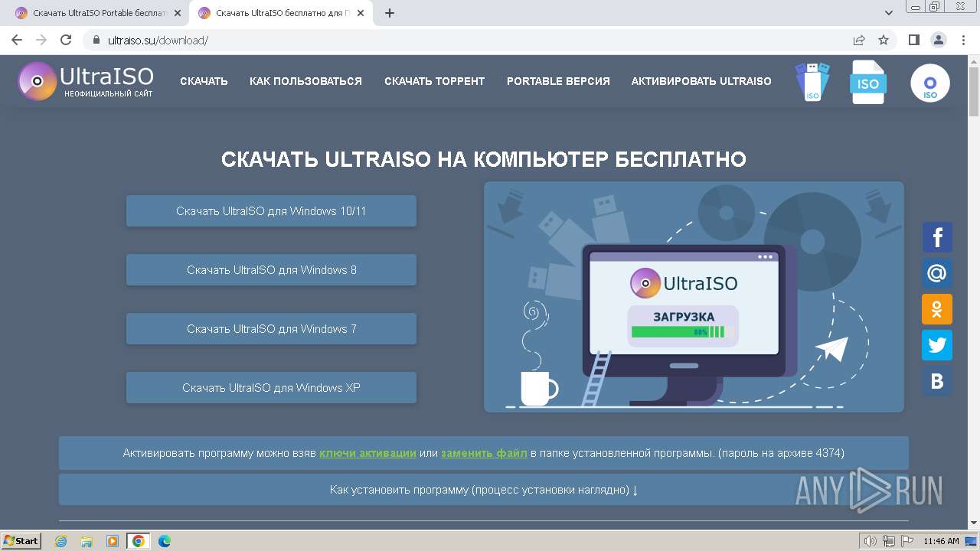This screenshot has height=551, width=980.
Task: Go back with browser back arrow
Action: point(17,40)
